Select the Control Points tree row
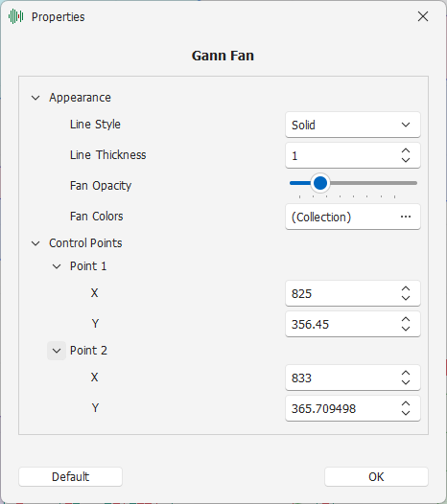This screenshot has width=447, height=504. (85, 243)
